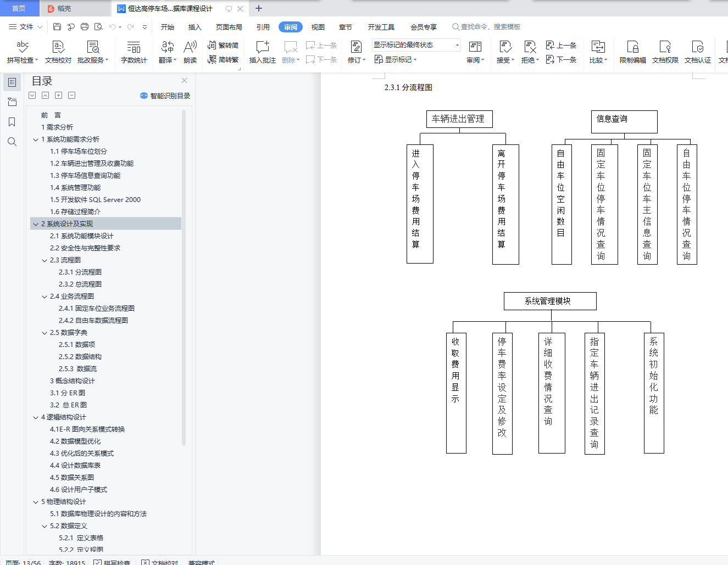Open the 拼写检查 spell check tool
This screenshot has width=728, height=565.
click(22, 52)
